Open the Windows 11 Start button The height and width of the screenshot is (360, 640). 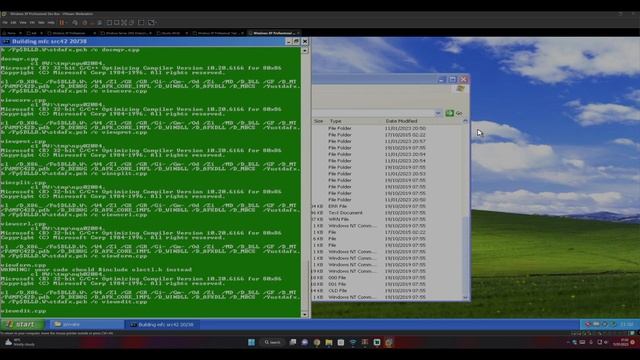(x=251, y=342)
